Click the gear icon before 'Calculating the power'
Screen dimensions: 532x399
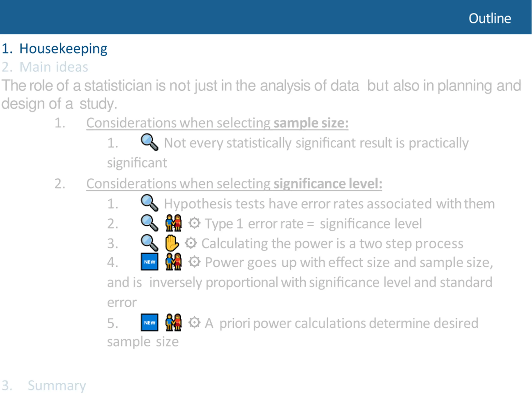pyautogui.click(x=191, y=243)
